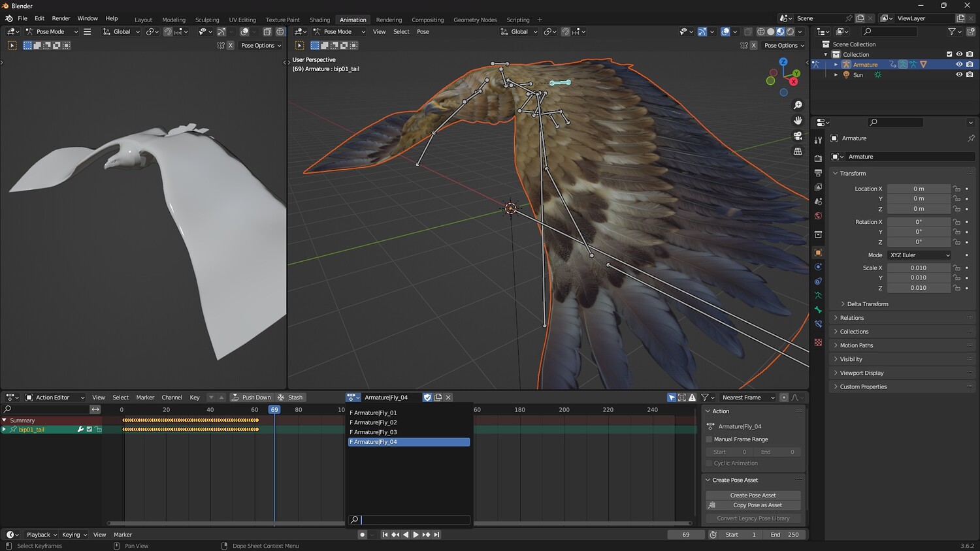This screenshot has width=980, height=551.
Task: Switch to the Shading workspace tab
Action: click(x=319, y=20)
